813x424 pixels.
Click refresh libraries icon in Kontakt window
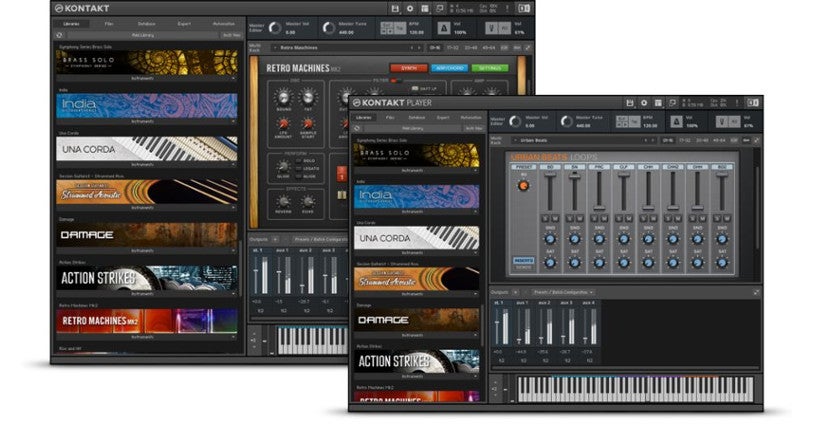(x=60, y=35)
